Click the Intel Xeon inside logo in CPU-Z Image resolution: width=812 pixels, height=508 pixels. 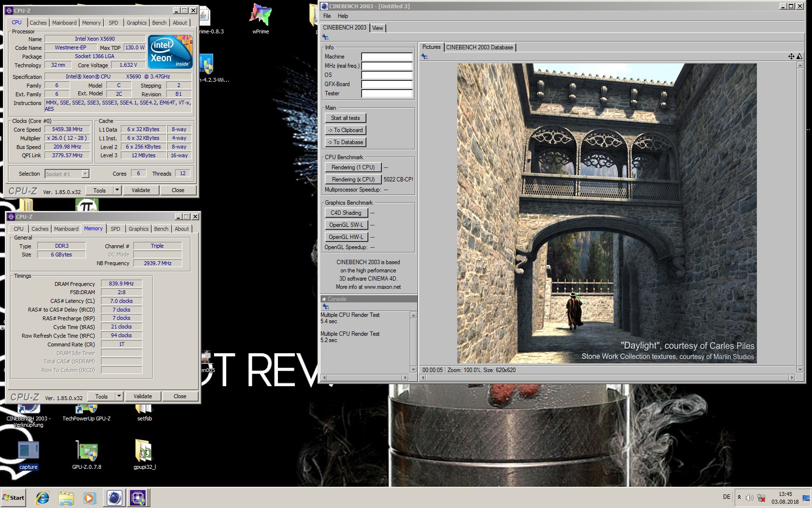coord(170,51)
